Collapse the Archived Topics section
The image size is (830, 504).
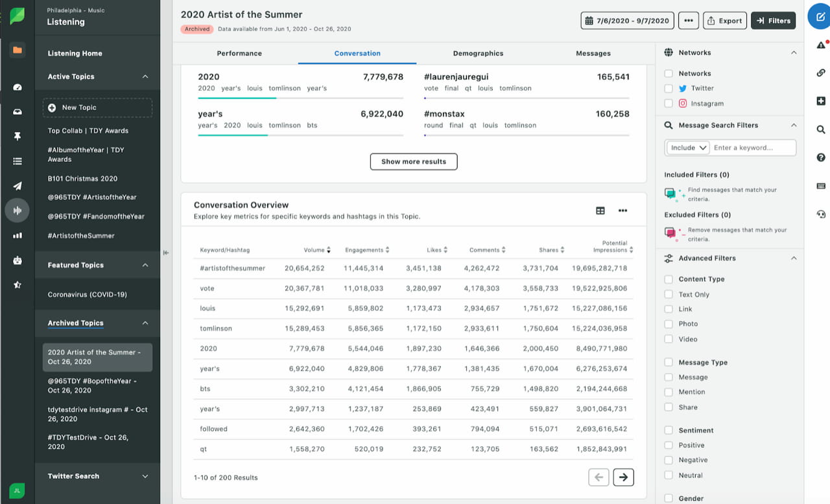point(144,323)
